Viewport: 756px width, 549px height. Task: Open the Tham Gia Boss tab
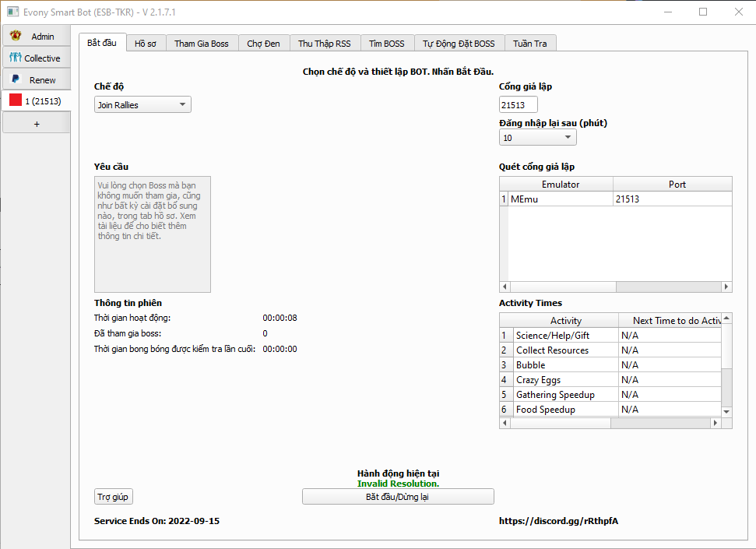point(201,44)
